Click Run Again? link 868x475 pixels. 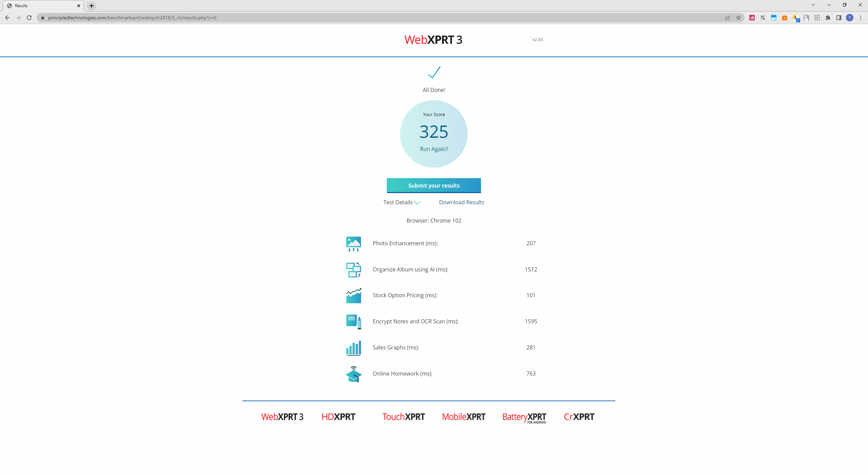[x=434, y=149]
